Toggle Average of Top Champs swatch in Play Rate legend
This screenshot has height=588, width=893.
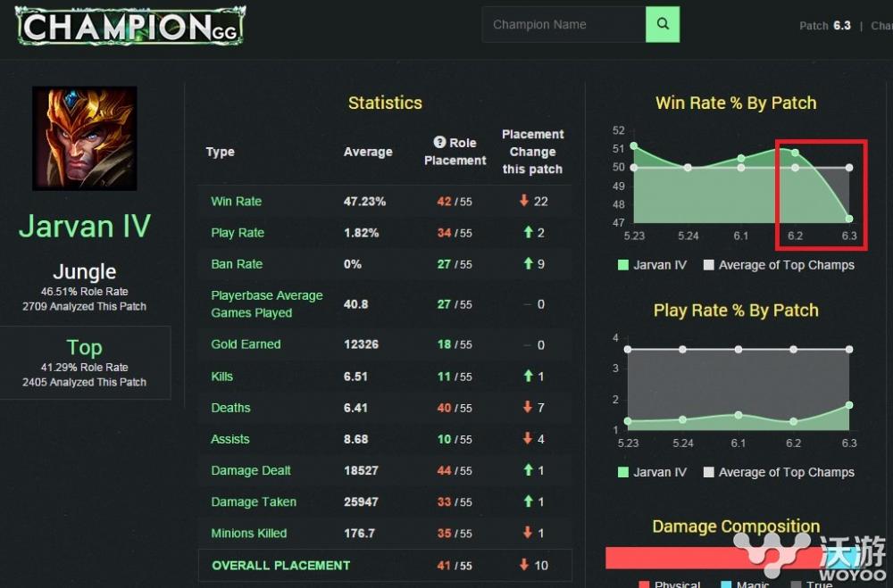click(x=708, y=472)
